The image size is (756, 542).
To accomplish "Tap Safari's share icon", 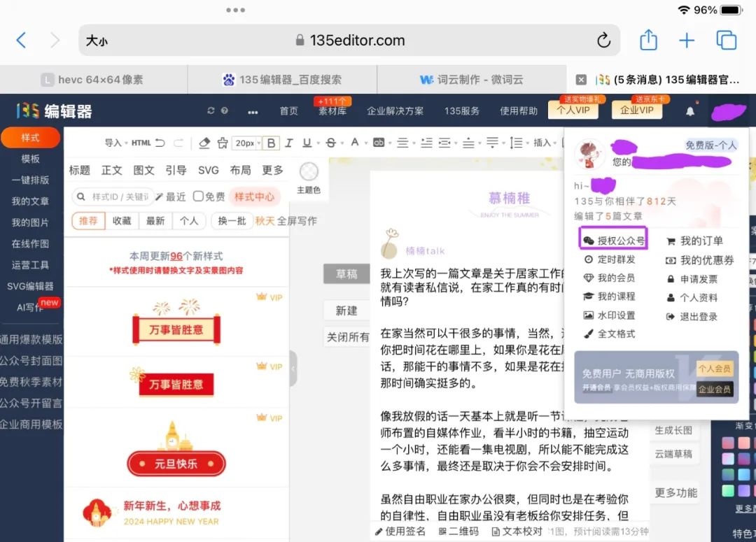I will pos(649,41).
